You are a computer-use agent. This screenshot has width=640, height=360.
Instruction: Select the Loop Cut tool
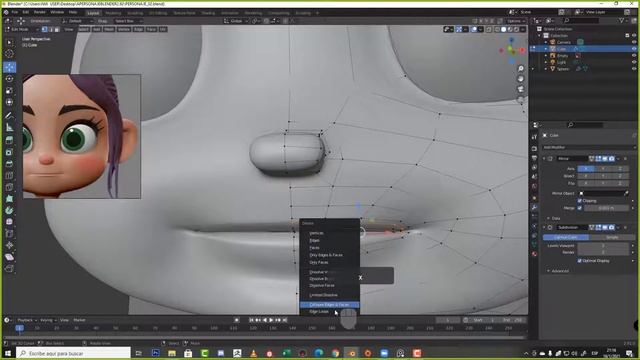click(x=9, y=176)
